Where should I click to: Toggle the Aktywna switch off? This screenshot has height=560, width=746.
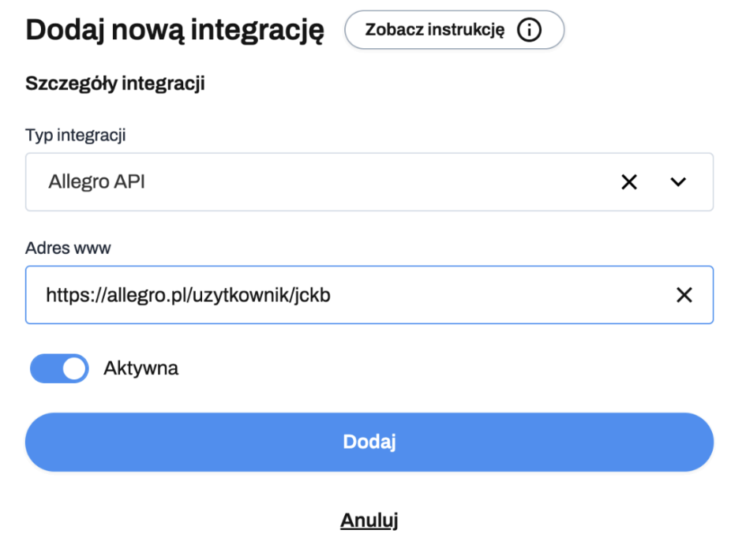click(59, 368)
